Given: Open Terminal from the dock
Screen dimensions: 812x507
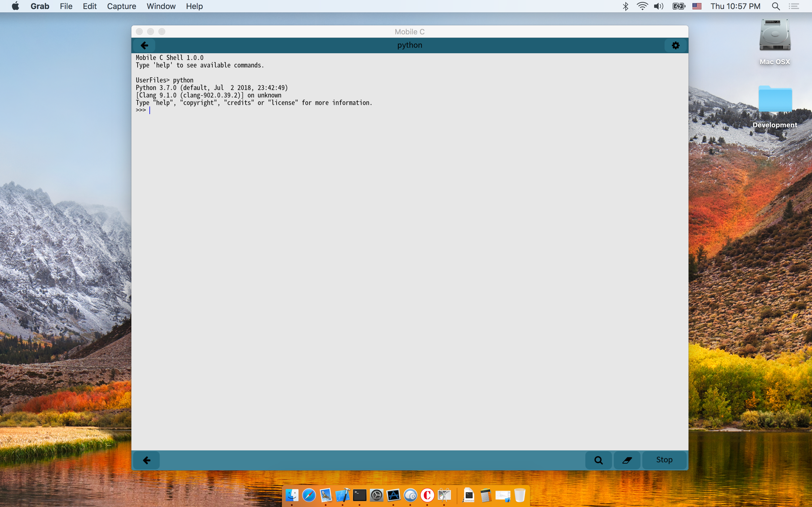Looking at the screenshot, I should [359, 495].
